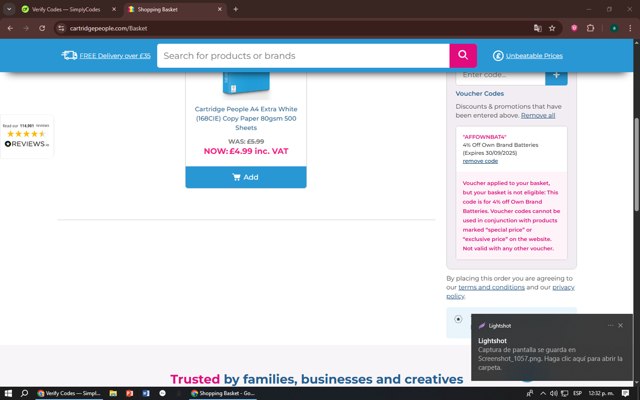Close the Shopping Basket tab
640x400 pixels.
click(x=220, y=9)
